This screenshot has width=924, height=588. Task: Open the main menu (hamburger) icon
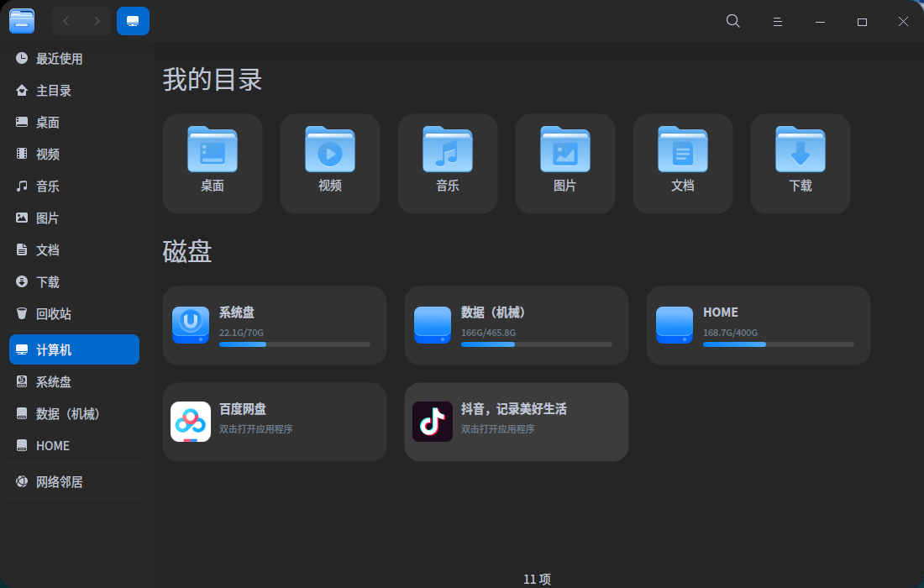tap(777, 21)
